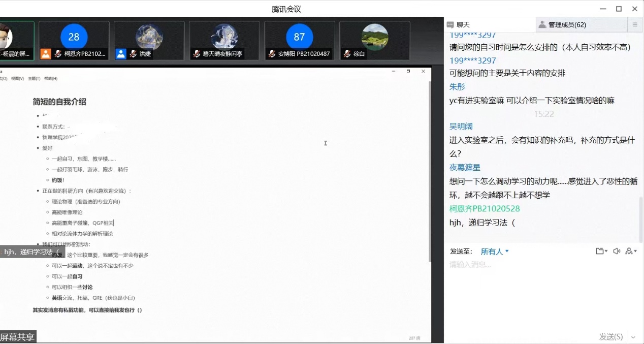Click the restore icon of shared document window

(x=408, y=72)
